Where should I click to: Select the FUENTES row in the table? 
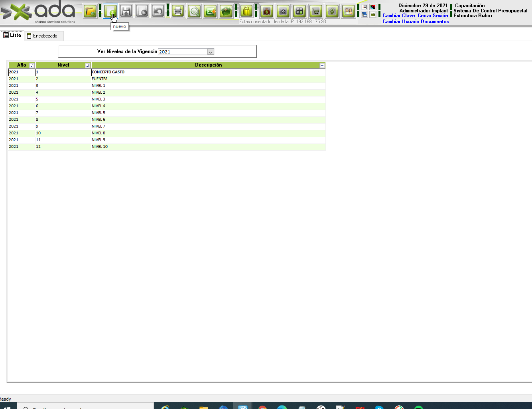click(100, 79)
